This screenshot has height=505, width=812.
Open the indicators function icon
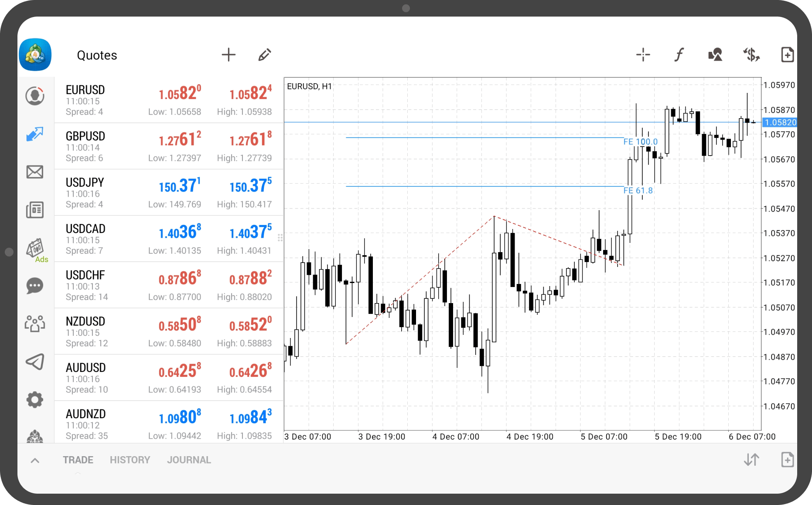tap(679, 55)
